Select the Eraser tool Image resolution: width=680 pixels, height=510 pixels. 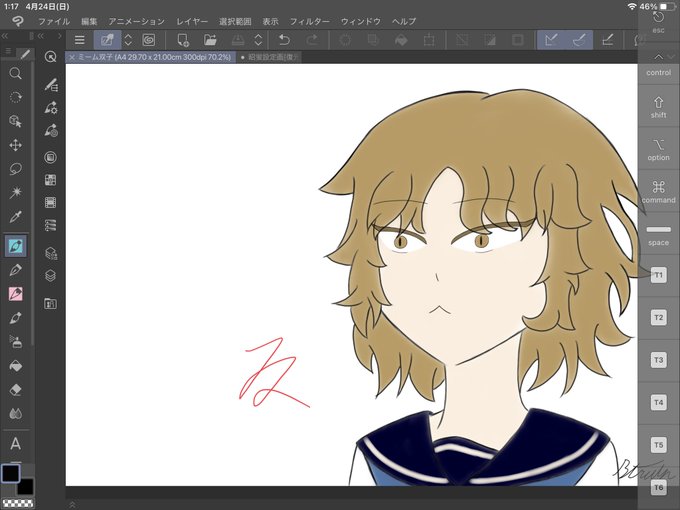tap(16, 389)
